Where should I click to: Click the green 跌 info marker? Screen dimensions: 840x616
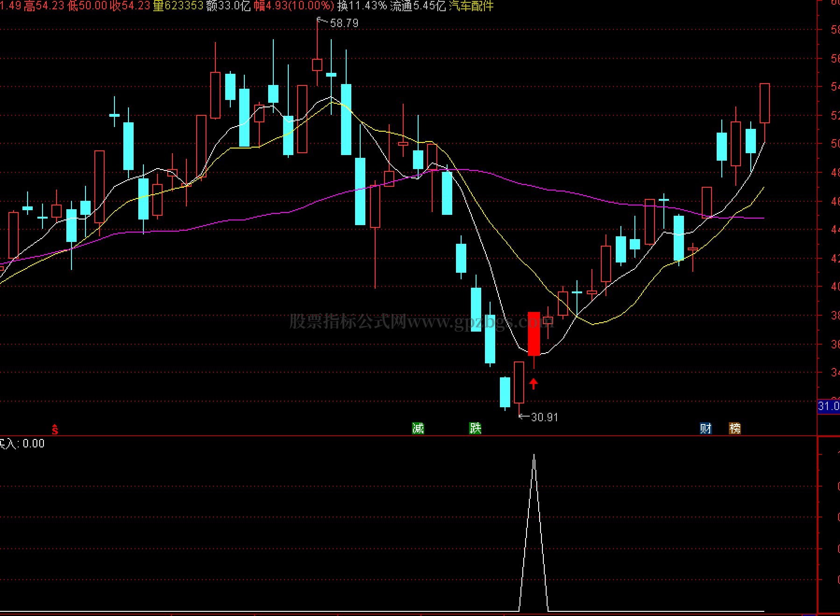coord(475,428)
